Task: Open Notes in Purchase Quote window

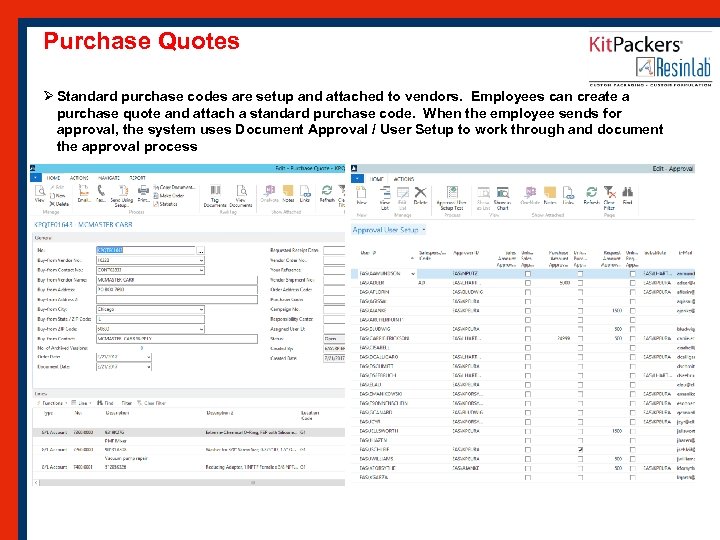Action: coord(288,193)
